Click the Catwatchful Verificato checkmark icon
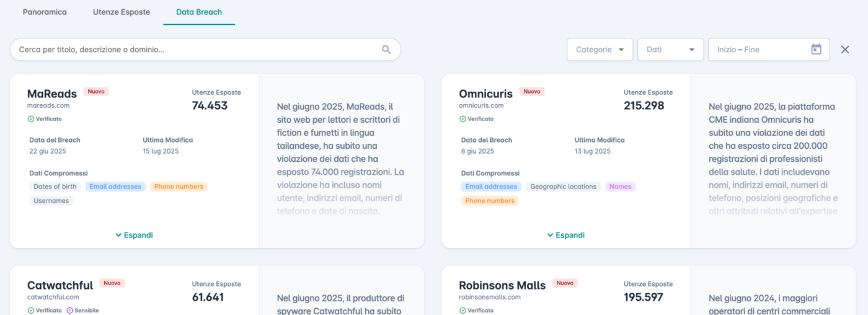Viewport: 868px width, 315px height. (30, 311)
